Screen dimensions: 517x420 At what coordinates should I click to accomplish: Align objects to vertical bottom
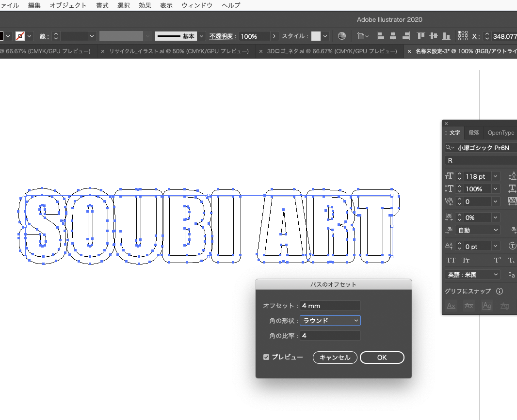pos(446,36)
